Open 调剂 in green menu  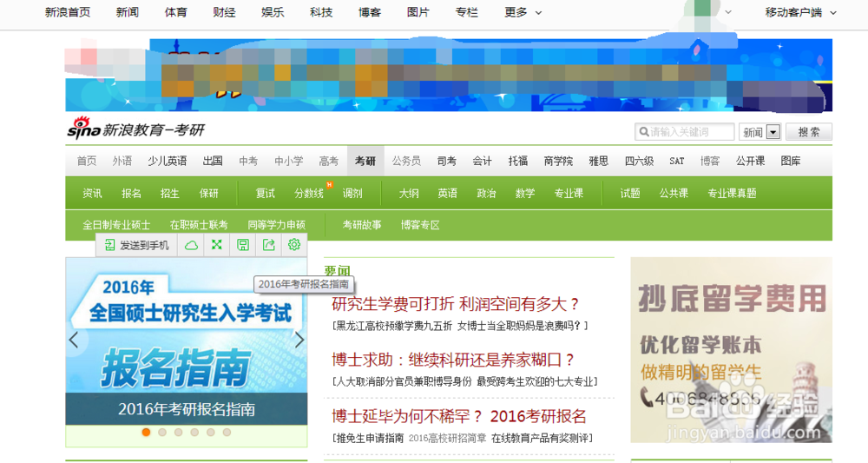(x=352, y=193)
